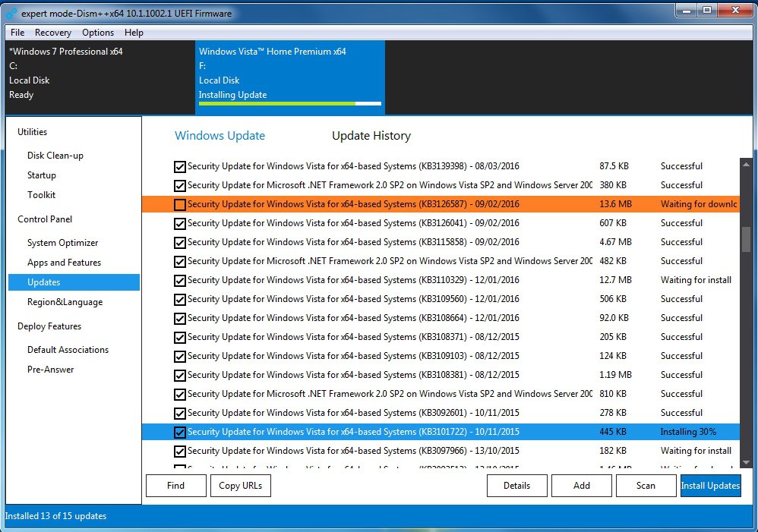Click the "87.5 KB" size cell
This screenshot has width=758, height=532.
point(614,166)
